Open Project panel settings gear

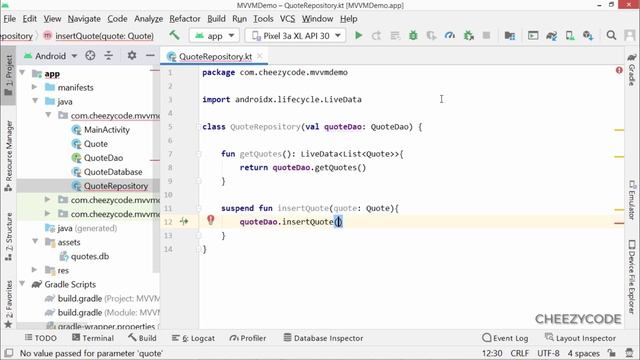[x=132, y=55]
